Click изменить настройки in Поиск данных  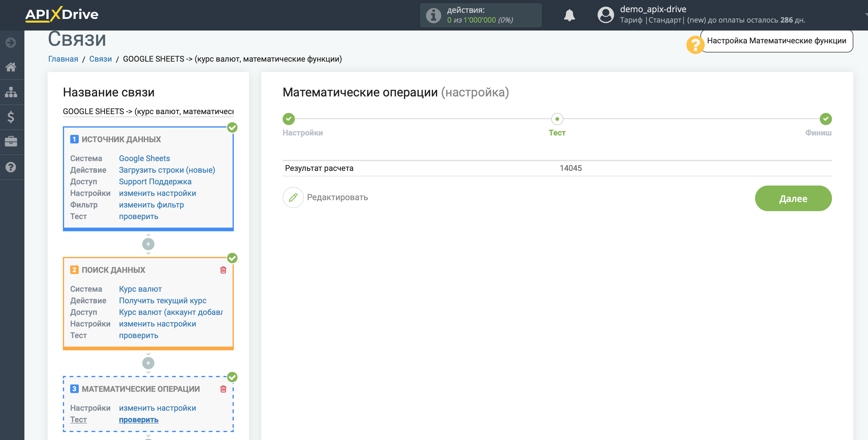[157, 324]
